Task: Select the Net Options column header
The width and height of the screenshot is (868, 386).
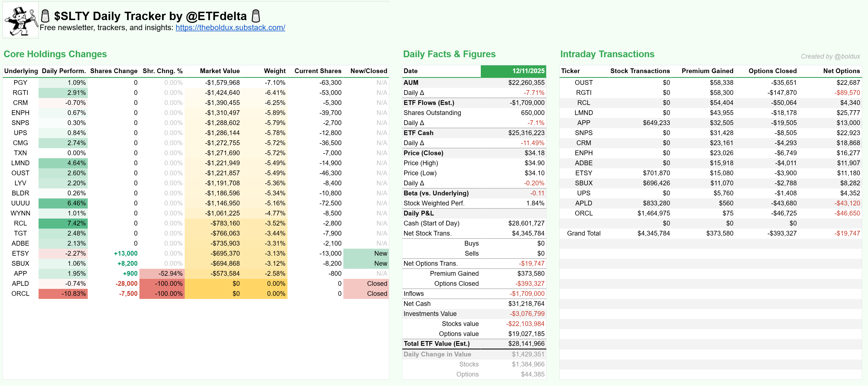Action: click(841, 71)
